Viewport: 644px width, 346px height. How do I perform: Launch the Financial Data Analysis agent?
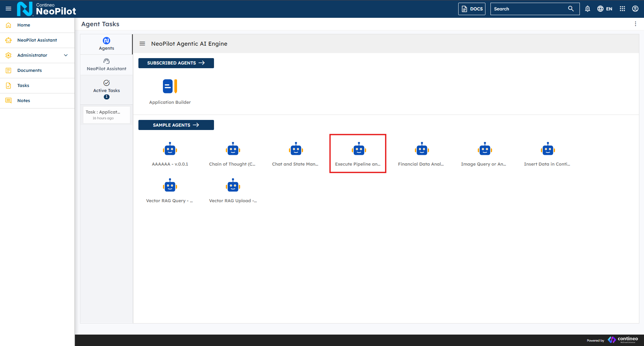pos(422,150)
